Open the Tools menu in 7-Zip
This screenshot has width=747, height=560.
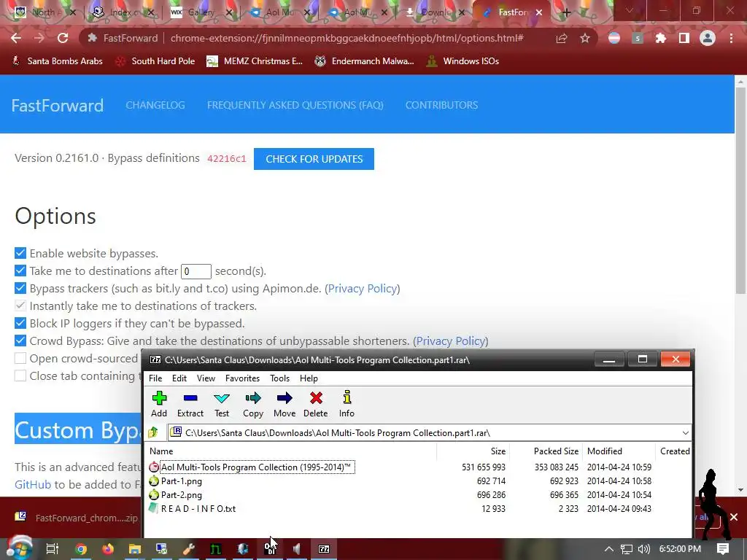(279, 378)
